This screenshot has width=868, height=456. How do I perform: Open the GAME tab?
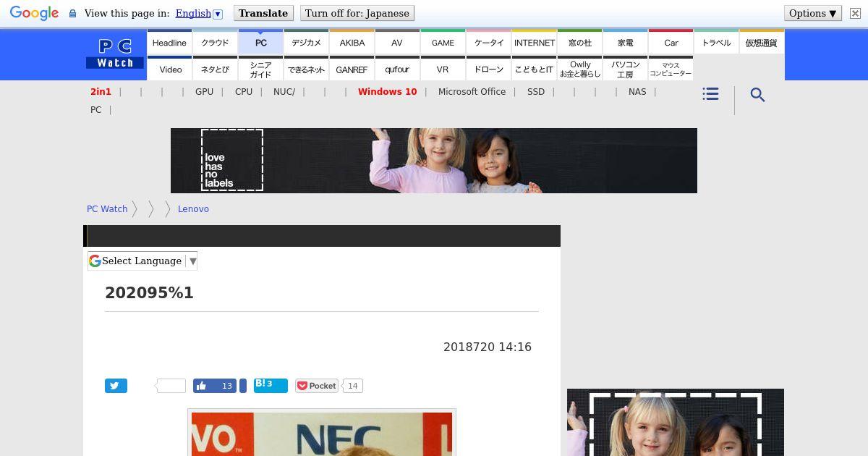[443, 42]
